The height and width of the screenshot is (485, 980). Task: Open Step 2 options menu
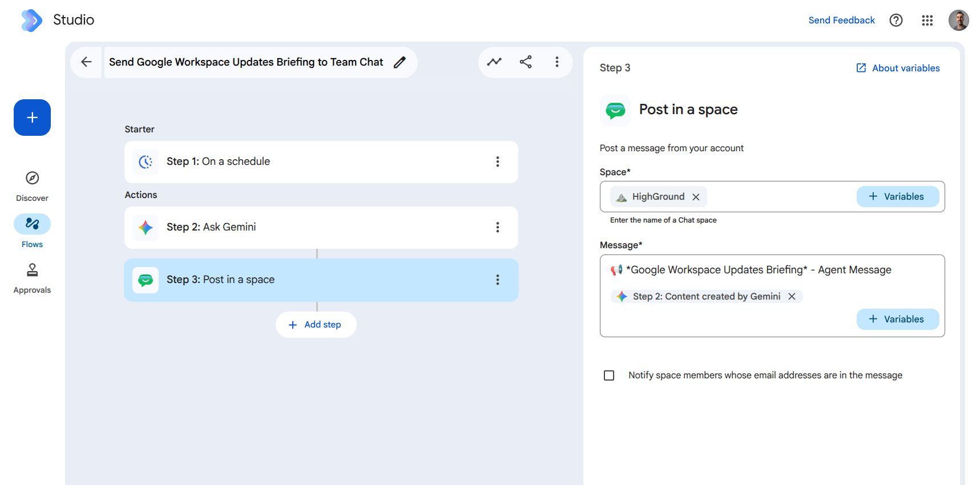pyautogui.click(x=498, y=227)
